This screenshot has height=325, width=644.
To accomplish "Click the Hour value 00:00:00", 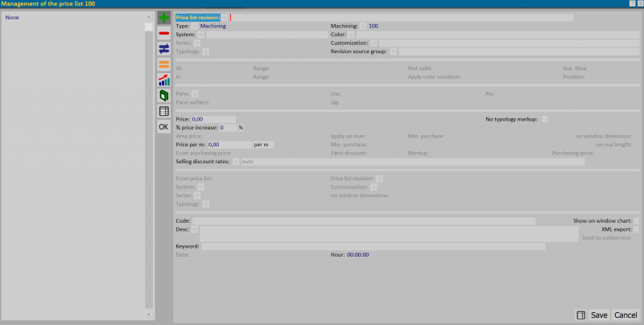I will [357, 255].
